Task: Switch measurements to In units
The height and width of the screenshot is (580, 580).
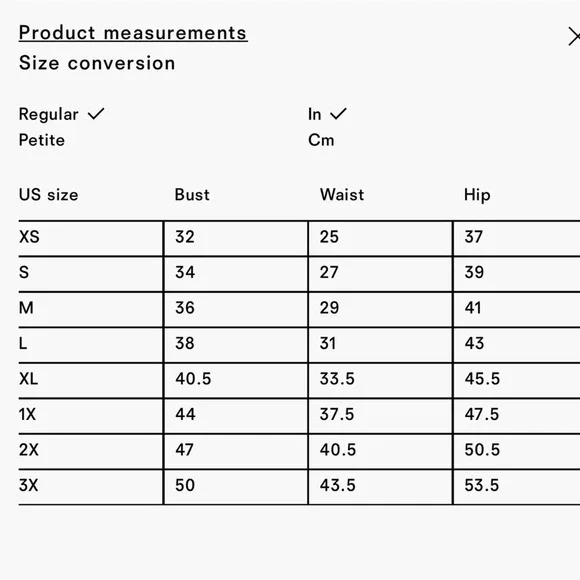Action: (x=314, y=114)
